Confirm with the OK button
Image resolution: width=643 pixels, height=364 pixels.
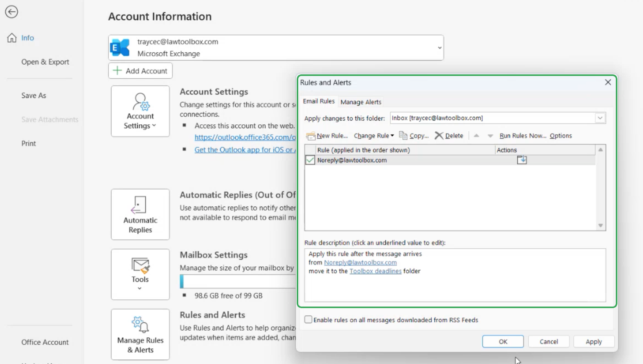click(503, 342)
